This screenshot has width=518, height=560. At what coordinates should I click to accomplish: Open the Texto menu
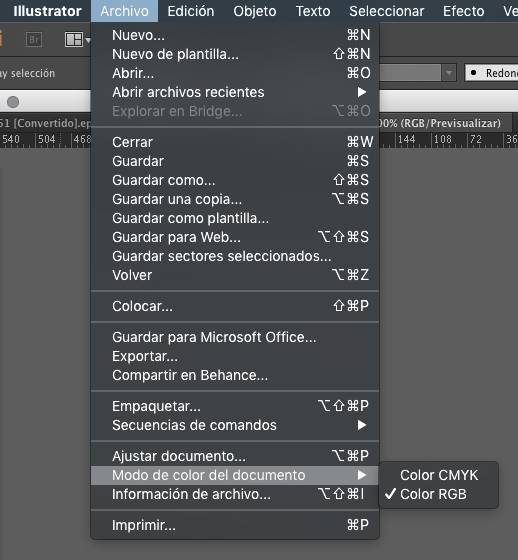313,11
